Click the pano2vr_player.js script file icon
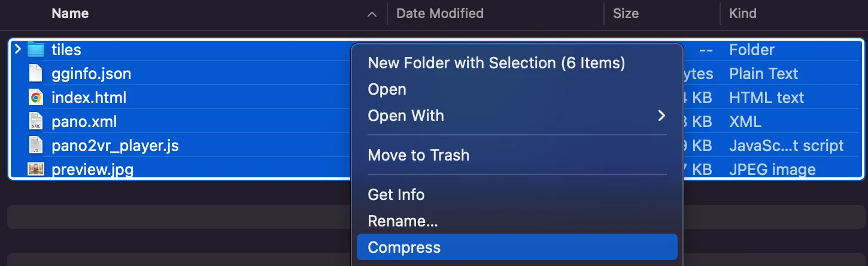This screenshot has height=266, width=868. coord(36,146)
